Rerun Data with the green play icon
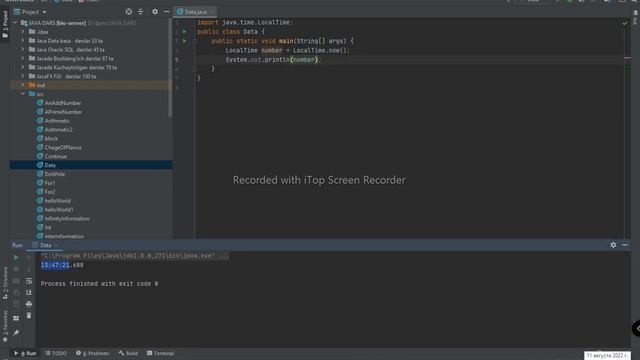The image size is (640, 360). pos(16,258)
